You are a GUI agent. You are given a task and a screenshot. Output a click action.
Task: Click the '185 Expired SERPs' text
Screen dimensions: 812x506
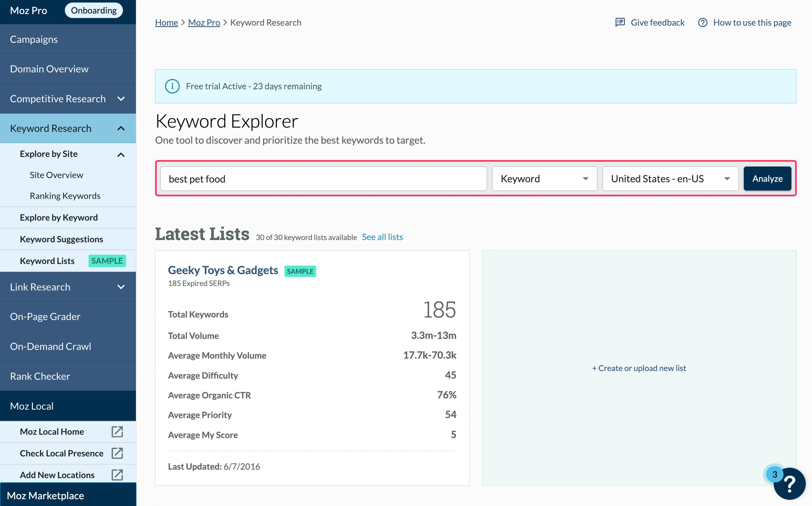[199, 283]
